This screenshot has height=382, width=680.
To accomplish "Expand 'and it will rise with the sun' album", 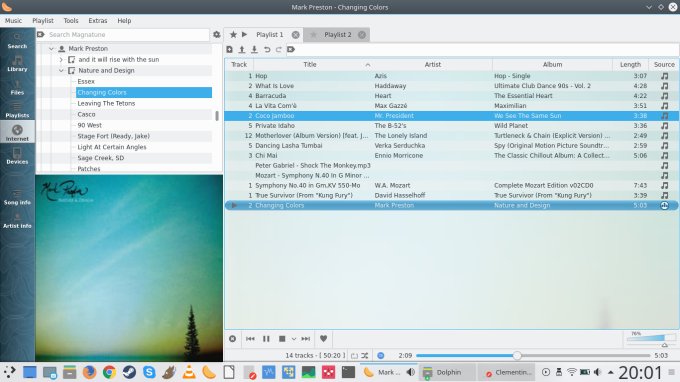I will coord(61,59).
